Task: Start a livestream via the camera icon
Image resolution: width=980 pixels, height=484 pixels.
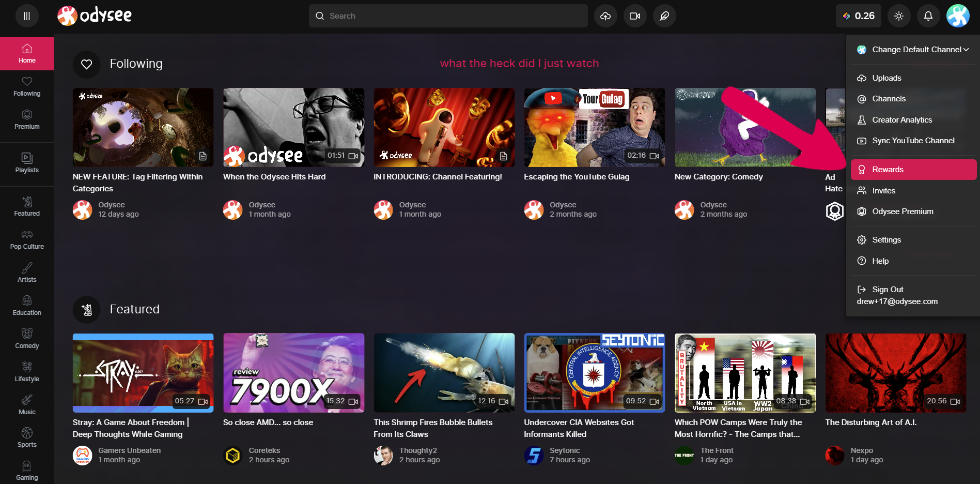Action: [635, 16]
